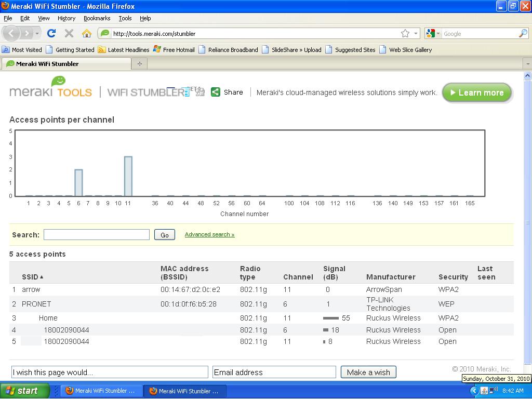Click the Make a wish button
The image size is (532, 399).
[368, 372]
